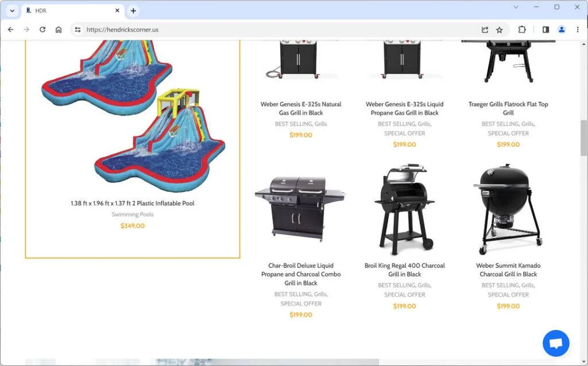Toggle the browser side panel icon
The height and width of the screenshot is (366, 588).
point(546,30)
